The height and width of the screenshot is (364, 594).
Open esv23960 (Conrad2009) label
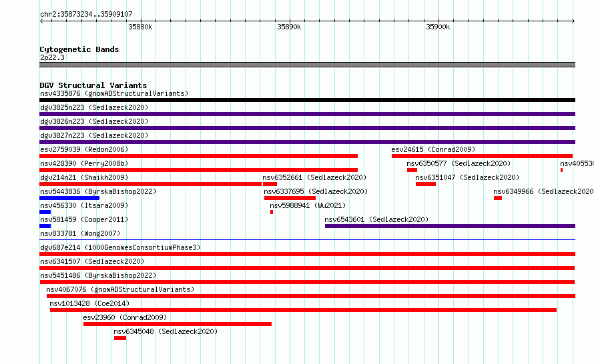125,317
